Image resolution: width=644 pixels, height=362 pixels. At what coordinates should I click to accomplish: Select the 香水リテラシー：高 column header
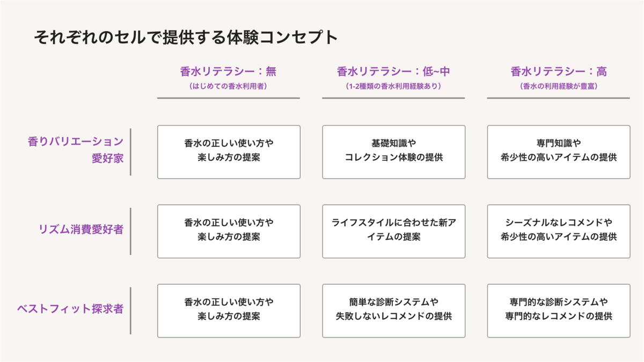pyautogui.click(x=559, y=71)
